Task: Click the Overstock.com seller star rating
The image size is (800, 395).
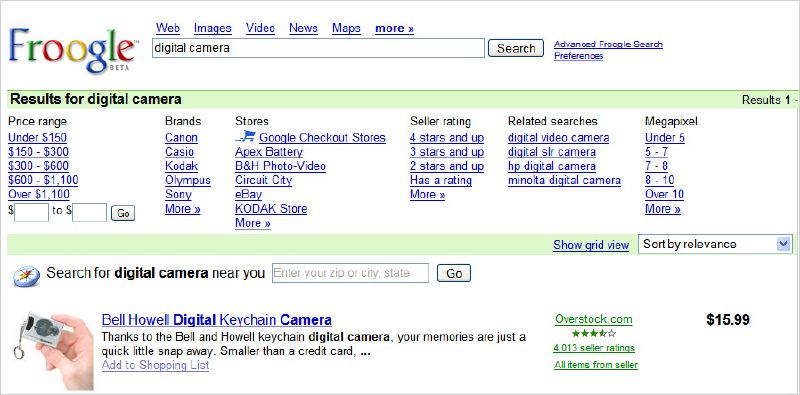Action: click(593, 334)
